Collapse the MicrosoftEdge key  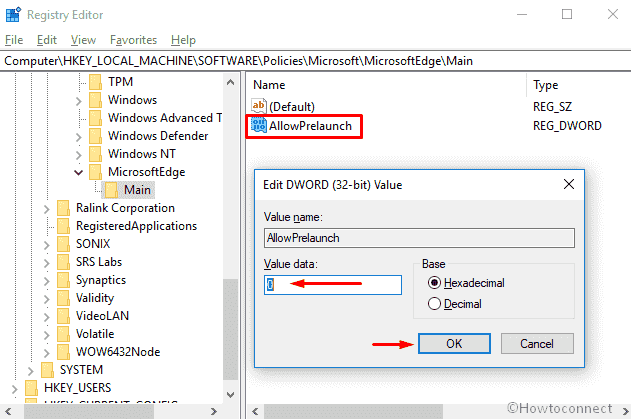(x=78, y=173)
